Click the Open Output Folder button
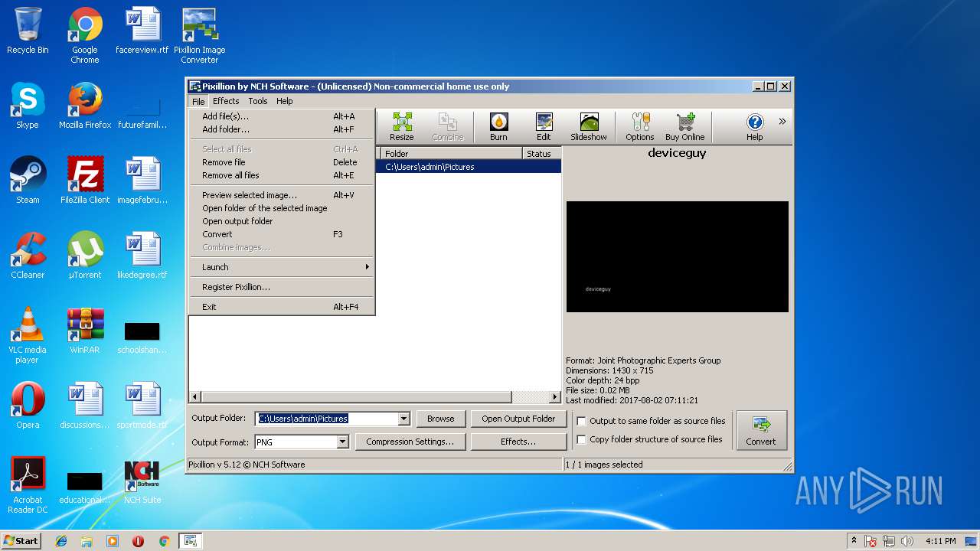 coord(518,419)
